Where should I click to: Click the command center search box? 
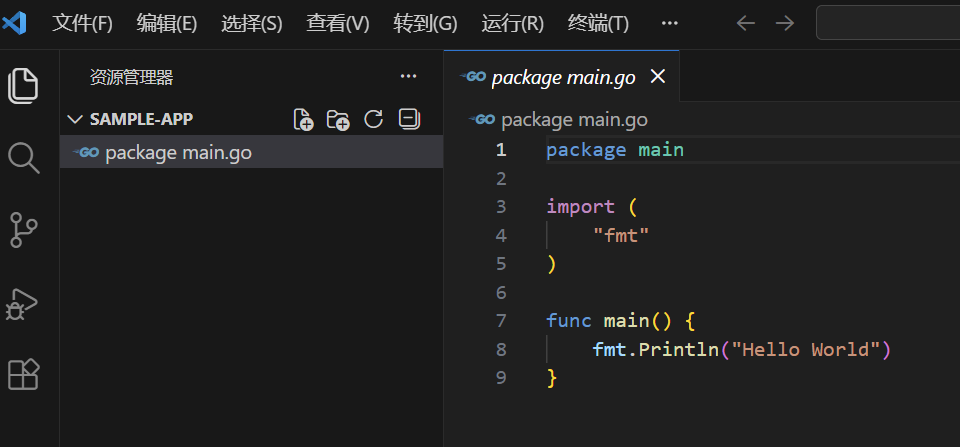tap(888, 23)
